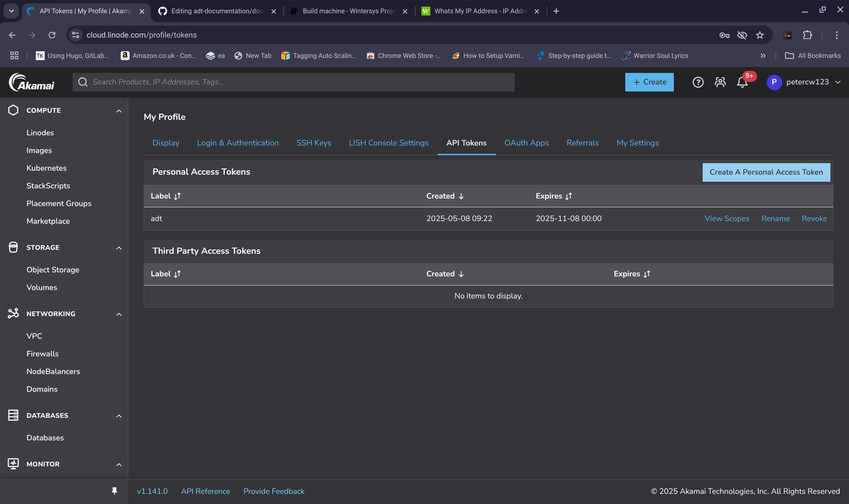Screen dimensions: 849x504
Task: Click the Akamai logo
Action: tap(32, 82)
